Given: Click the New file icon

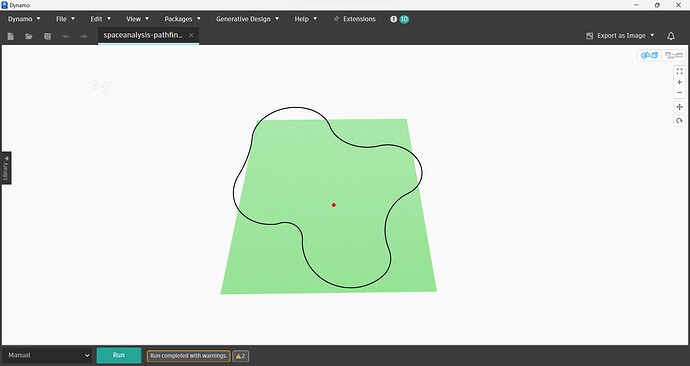Looking at the screenshot, I should click(x=11, y=36).
